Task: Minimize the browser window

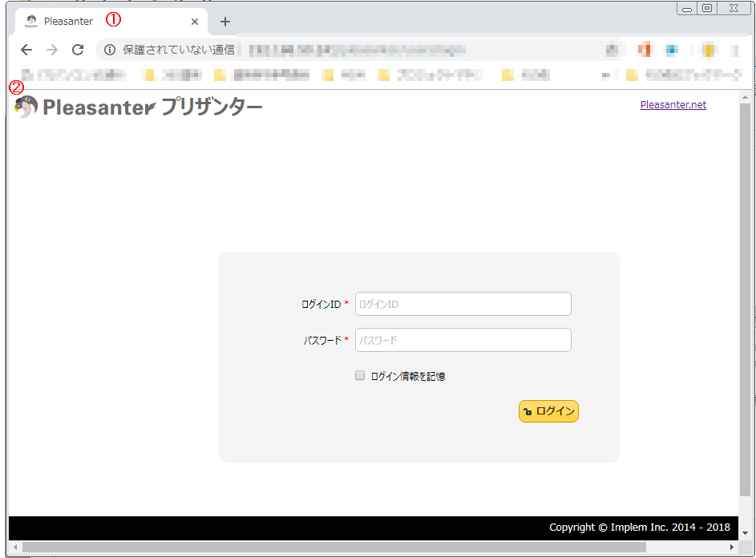Action: [x=687, y=9]
